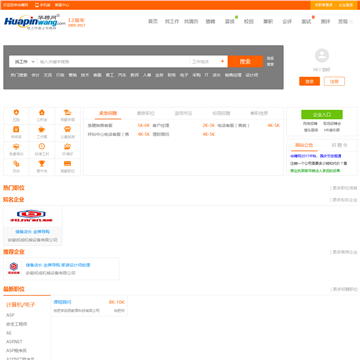The height and width of the screenshot is (360, 360).
Task: Expand the 工作地点 location selector
Action: point(208,62)
